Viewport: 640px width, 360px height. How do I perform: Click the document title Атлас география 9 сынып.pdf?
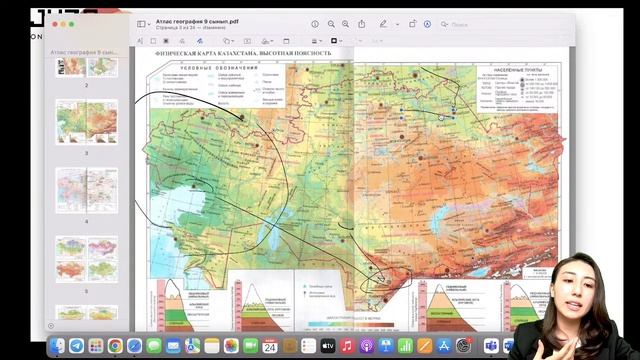pos(197,21)
